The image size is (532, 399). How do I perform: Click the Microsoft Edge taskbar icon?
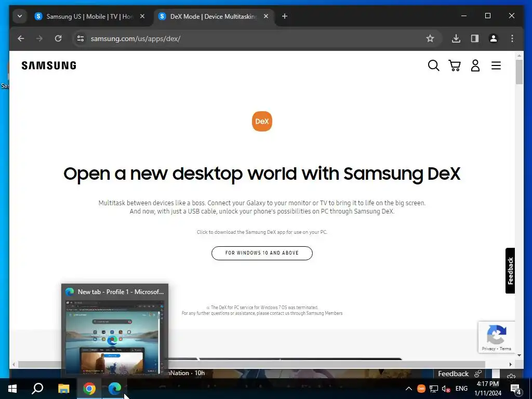pos(115,389)
